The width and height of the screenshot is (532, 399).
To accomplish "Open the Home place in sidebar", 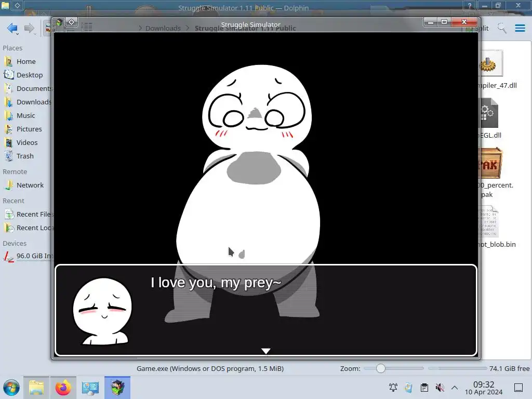I will point(25,61).
